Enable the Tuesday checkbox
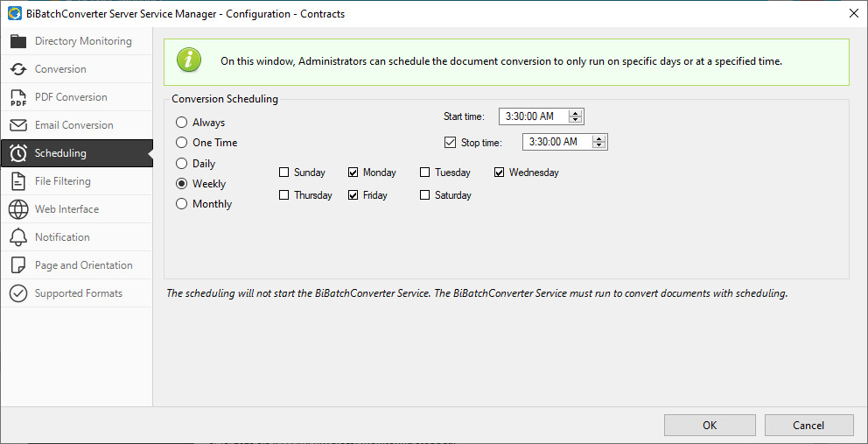The image size is (868, 444). pyautogui.click(x=425, y=173)
